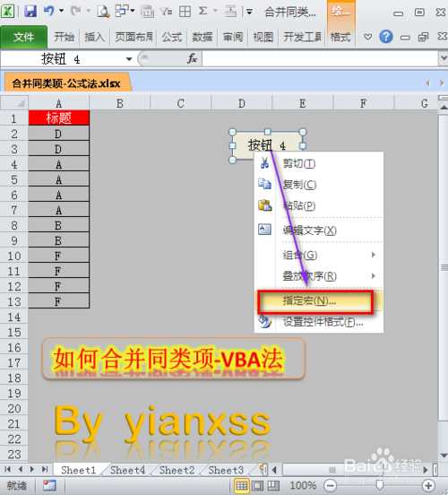Open the 视图 ribbon tab

pyautogui.click(x=263, y=37)
